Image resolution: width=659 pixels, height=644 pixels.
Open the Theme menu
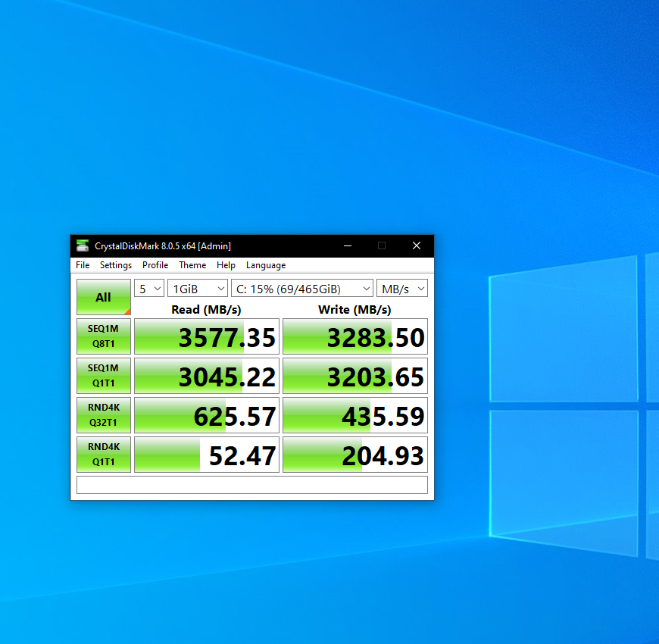click(192, 265)
